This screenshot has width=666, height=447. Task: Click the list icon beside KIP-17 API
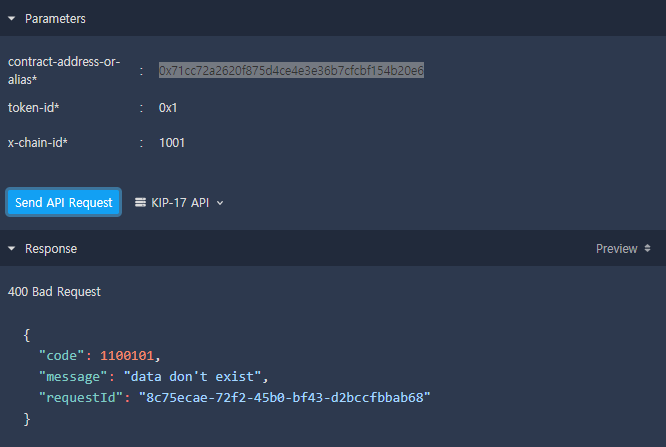pos(141,202)
